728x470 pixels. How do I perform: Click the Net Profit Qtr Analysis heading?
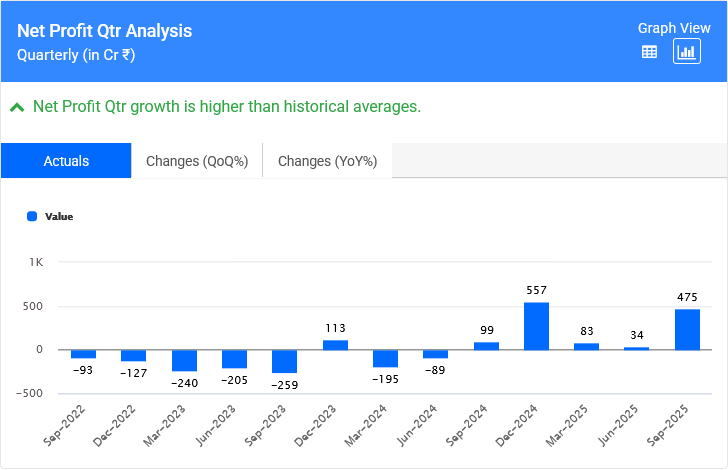[x=105, y=31]
